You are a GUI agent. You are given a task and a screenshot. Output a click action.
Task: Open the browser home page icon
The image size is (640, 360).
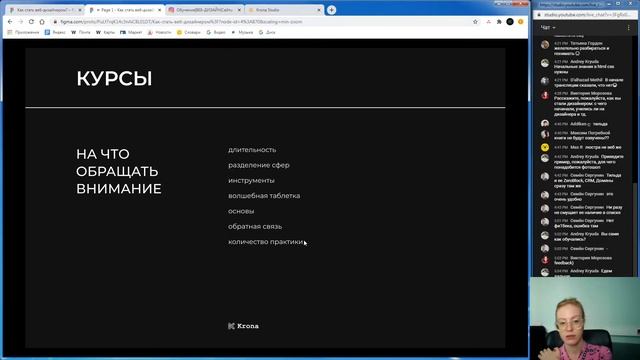pyautogui.click(x=42, y=22)
